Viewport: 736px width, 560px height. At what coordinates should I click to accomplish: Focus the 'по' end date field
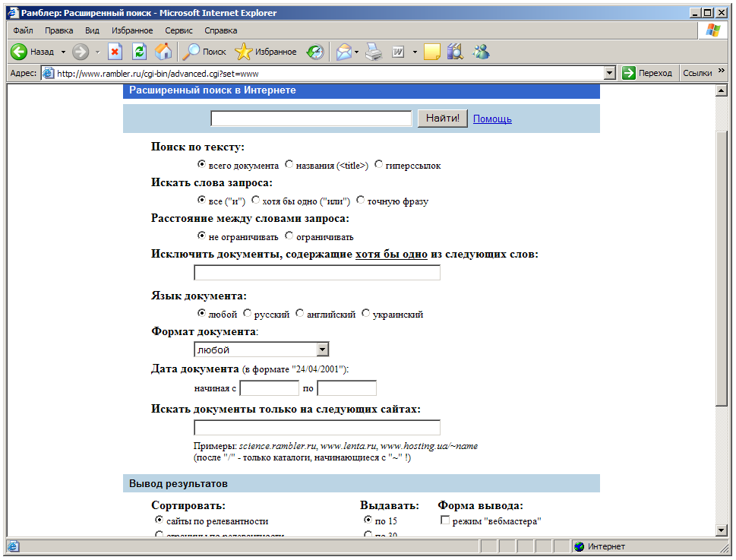pyautogui.click(x=347, y=388)
